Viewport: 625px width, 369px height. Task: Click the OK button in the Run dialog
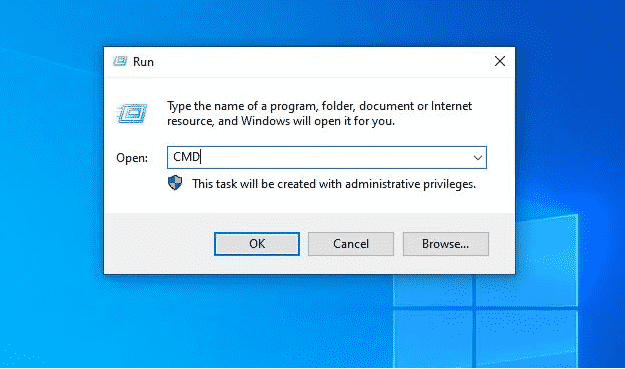(257, 244)
